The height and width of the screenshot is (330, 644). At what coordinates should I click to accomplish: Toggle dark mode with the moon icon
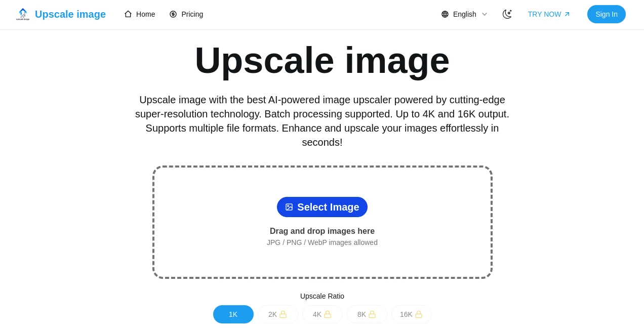point(507,14)
